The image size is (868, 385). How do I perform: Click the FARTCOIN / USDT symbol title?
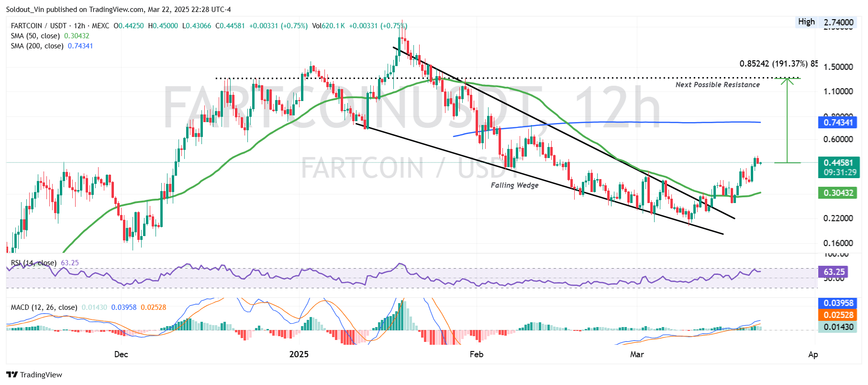(39, 26)
